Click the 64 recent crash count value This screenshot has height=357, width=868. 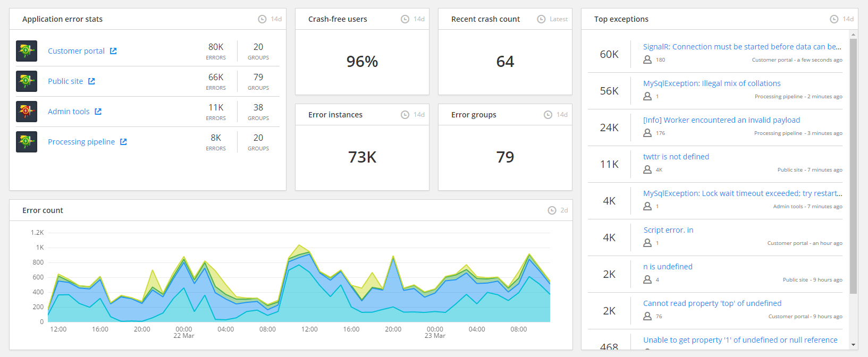coord(505,62)
